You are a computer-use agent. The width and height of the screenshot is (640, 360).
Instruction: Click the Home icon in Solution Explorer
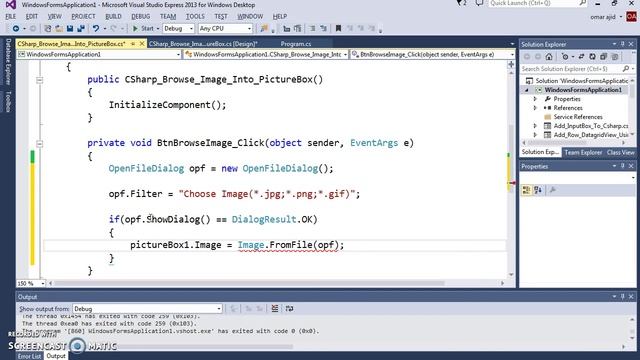pyautogui.click(x=549, y=57)
